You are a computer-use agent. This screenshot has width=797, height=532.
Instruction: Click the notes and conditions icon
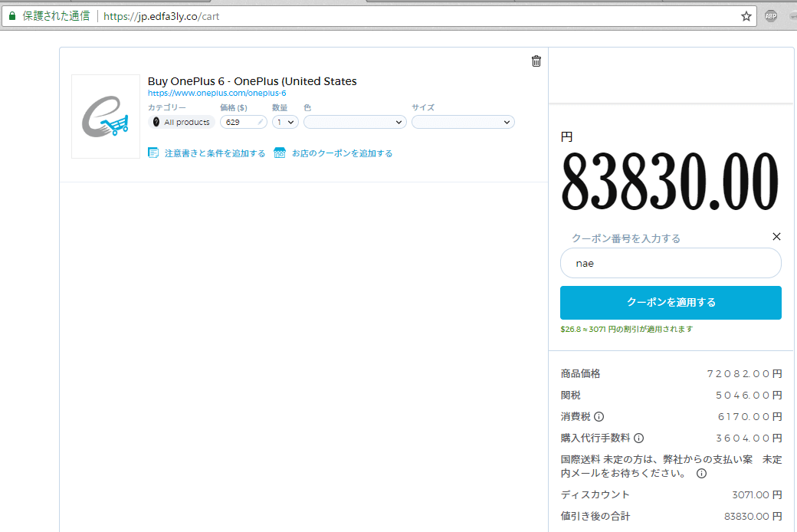click(x=153, y=153)
